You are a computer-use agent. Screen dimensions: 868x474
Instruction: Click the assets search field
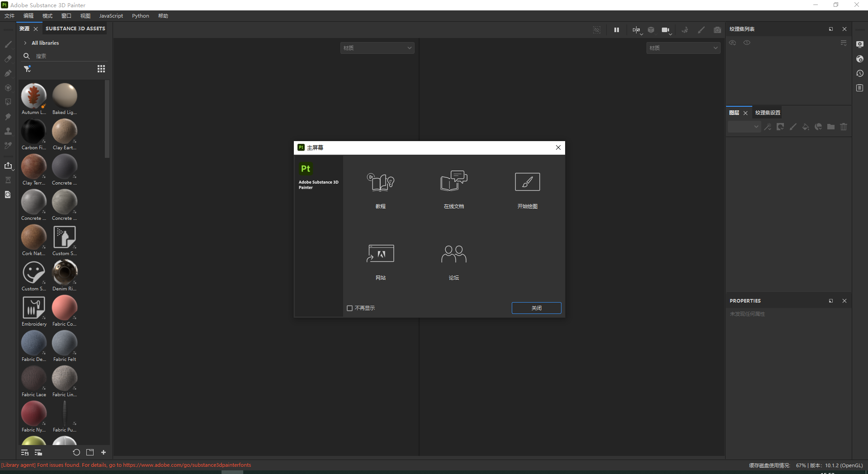point(71,56)
